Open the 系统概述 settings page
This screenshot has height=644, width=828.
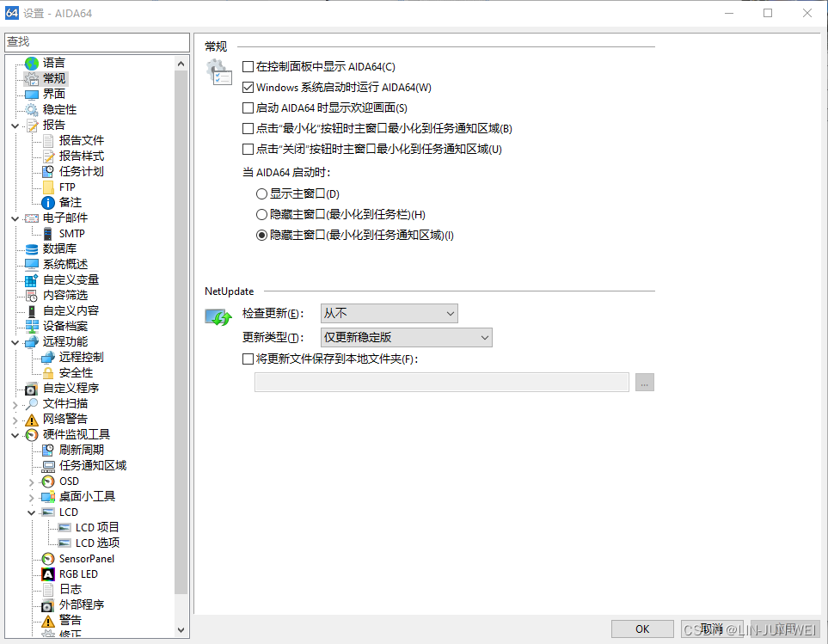pyautogui.click(x=65, y=265)
